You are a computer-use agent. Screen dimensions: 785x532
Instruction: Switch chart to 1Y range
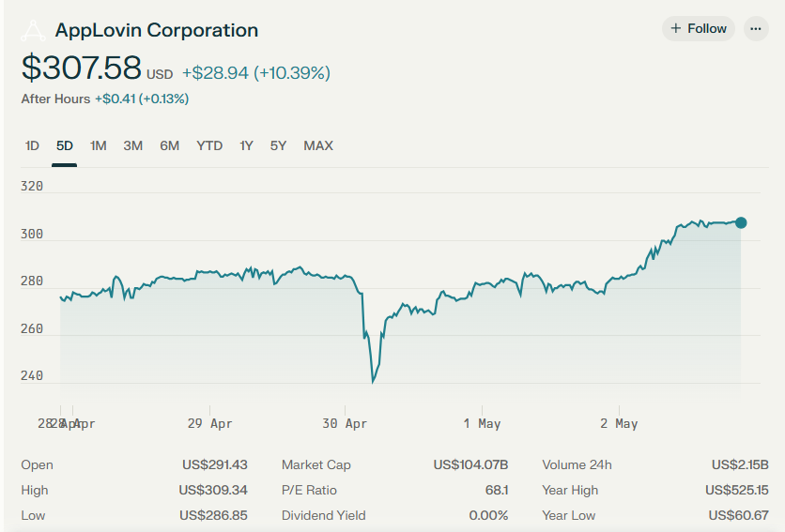(246, 145)
